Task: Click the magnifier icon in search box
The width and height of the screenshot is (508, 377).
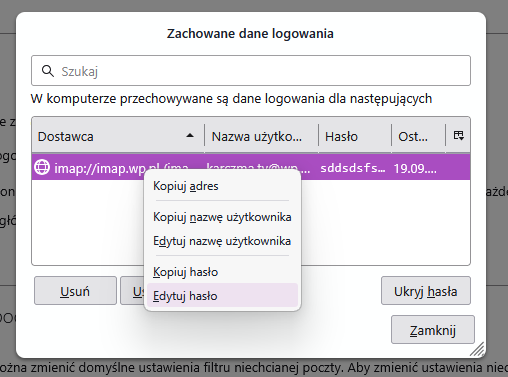Action: click(48, 71)
